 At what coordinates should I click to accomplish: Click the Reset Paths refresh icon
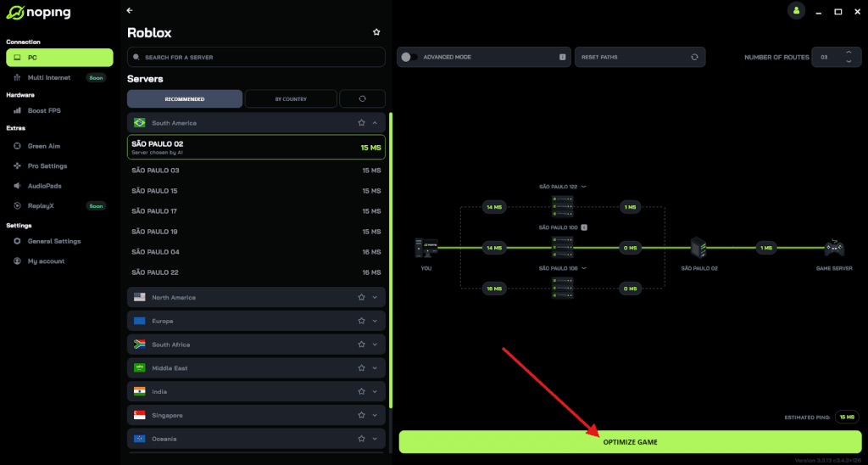pyautogui.click(x=695, y=57)
